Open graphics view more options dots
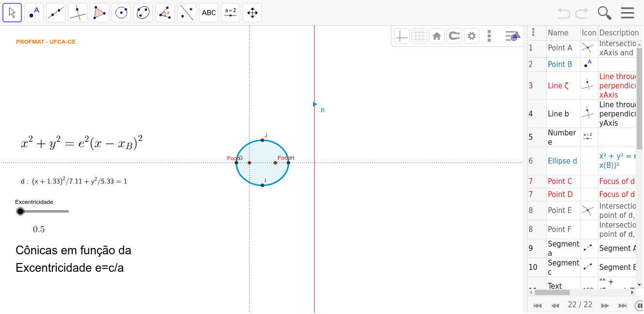This screenshot has width=644, height=314. pos(489,36)
